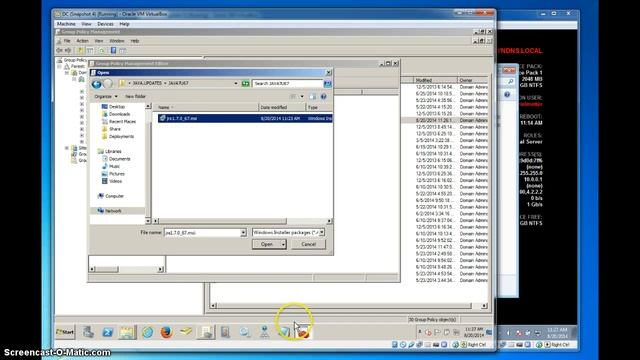The height and width of the screenshot is (360, 640).
Task: Click the change view icon in Open dialog
Action: point(293,97)
